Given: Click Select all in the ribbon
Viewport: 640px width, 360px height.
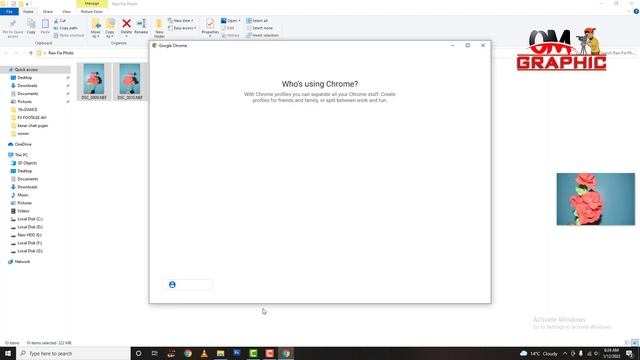Looking at the screenshot, I should [x=257, y=20].
